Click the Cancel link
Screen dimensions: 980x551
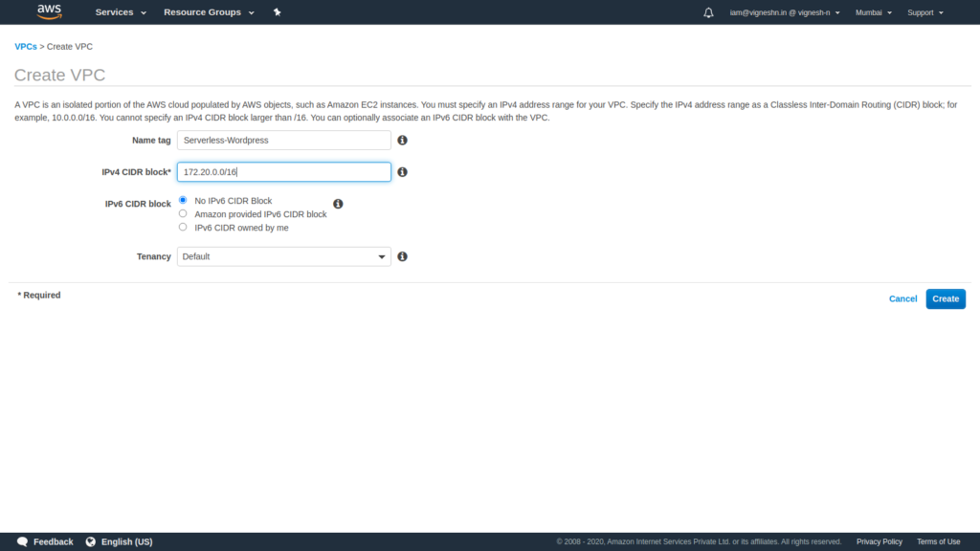click(x=903, y=298)
